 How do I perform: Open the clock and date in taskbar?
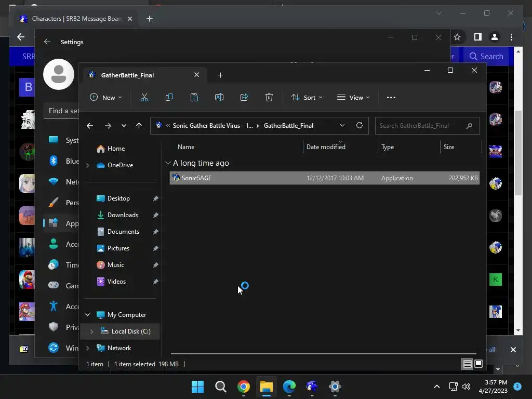493,387
